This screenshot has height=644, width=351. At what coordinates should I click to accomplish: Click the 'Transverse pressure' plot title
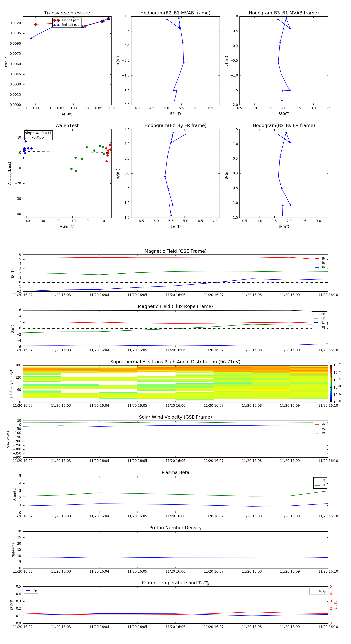click(x=67, y=13)
